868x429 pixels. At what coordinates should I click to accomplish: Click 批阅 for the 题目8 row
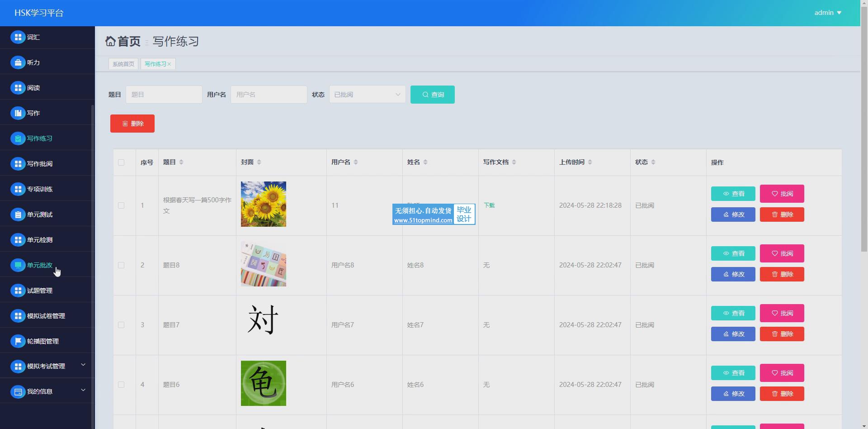pyautogui.click(x=782, y=253)
